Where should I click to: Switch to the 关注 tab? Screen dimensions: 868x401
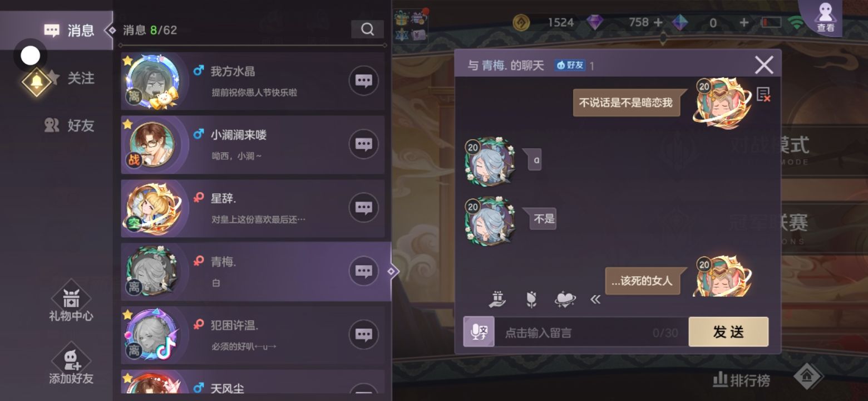click(70, 78)
